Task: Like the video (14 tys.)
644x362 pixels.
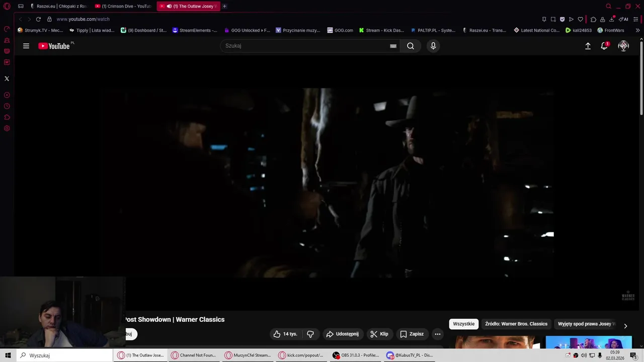Action: [x=285, y=334]
